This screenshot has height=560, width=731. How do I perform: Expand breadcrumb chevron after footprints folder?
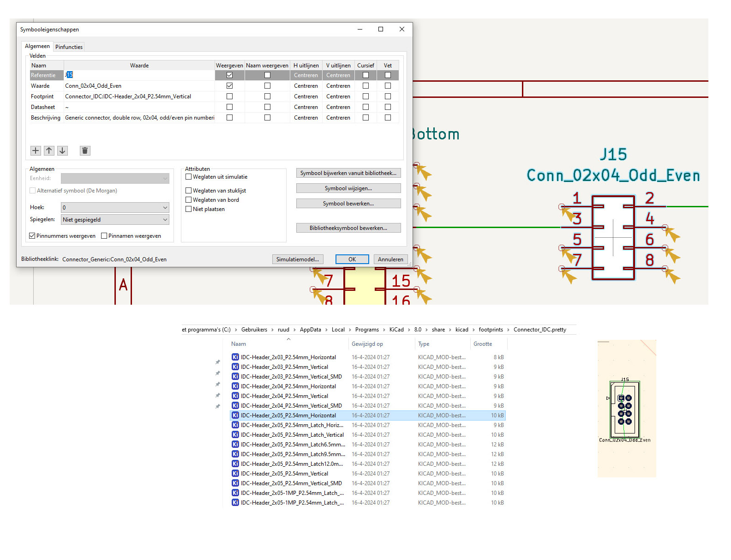click(509, 330)
